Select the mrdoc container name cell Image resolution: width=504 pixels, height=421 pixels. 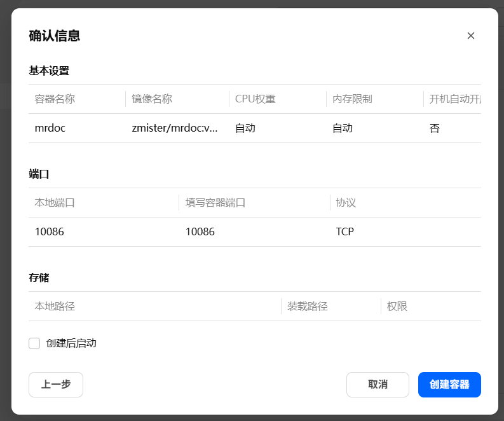pyautogui.click(x=50, y=128)
